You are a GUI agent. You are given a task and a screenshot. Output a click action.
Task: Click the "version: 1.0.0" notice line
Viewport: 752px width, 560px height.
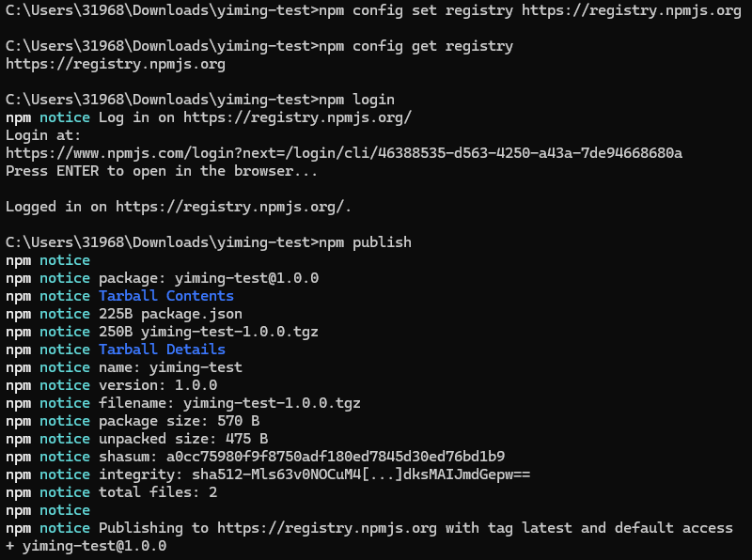click(x=158, y=385)
